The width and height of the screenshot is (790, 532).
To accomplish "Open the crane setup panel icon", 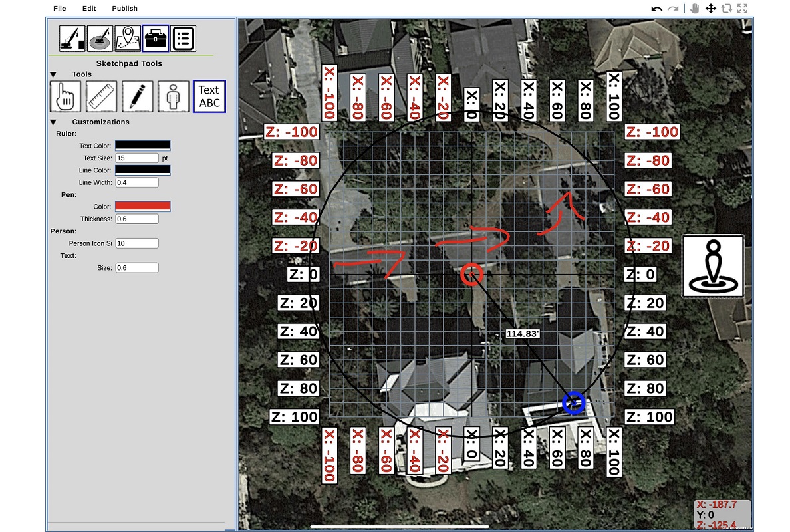I will (72, 39).
